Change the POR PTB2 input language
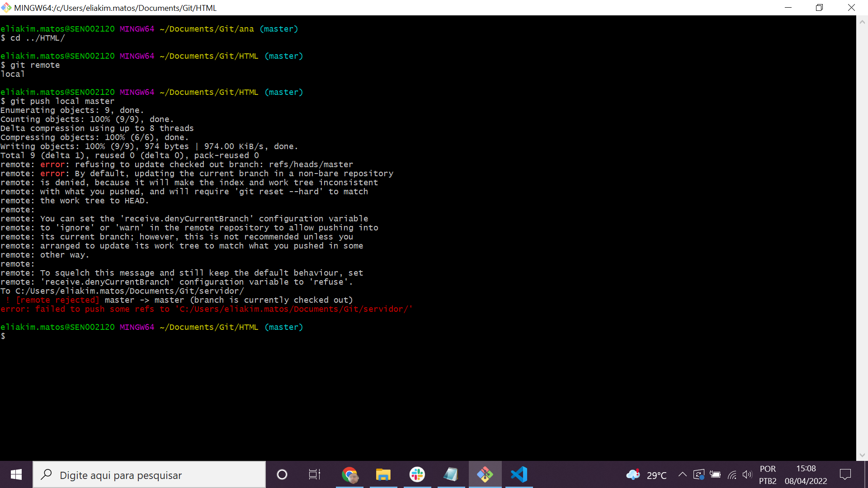 pos(768,475)
